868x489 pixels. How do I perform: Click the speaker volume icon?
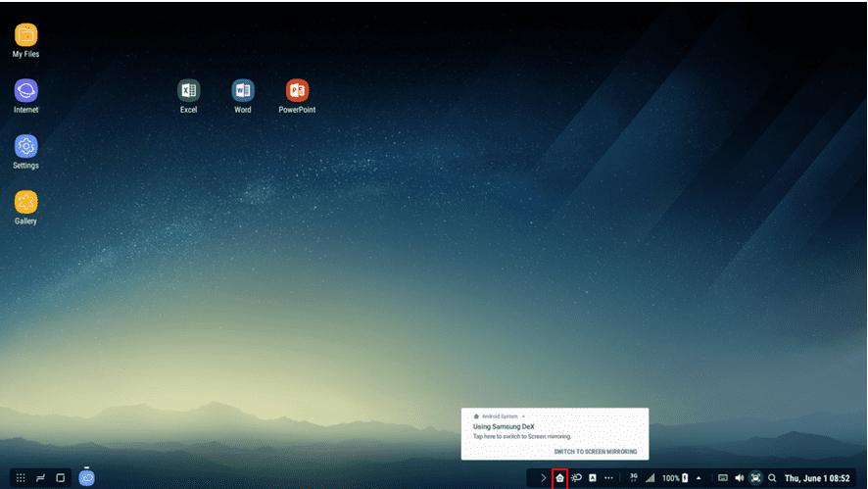(x=739, y=478)
